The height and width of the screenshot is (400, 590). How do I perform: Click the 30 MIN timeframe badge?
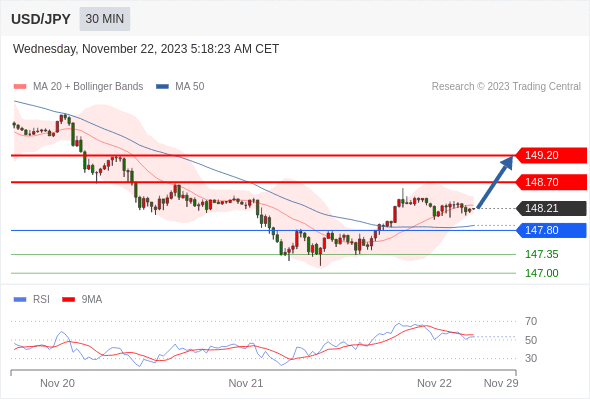coord(105,19)
